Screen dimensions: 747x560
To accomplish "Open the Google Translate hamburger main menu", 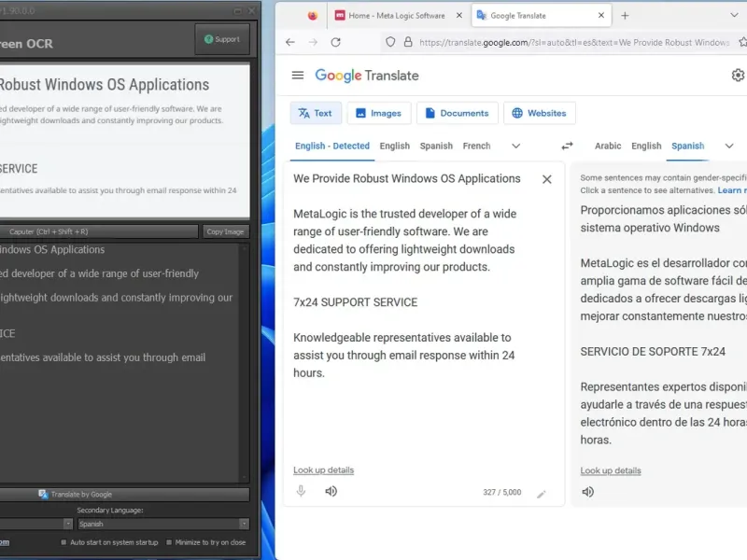I will 298,76.
